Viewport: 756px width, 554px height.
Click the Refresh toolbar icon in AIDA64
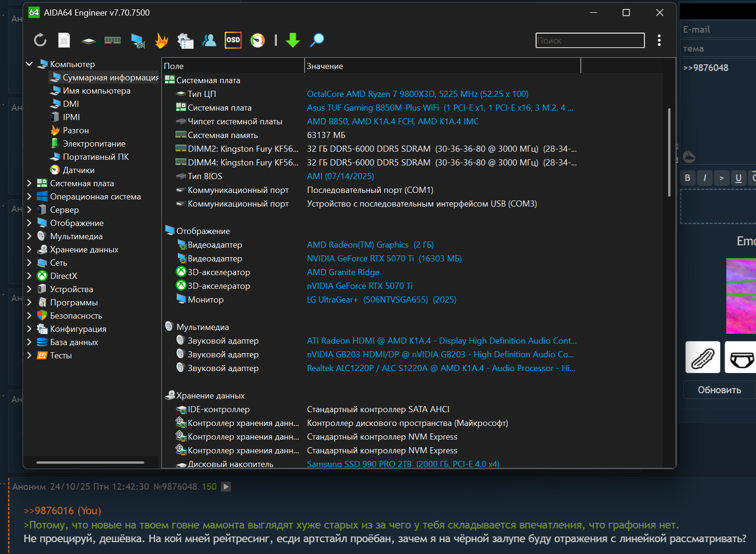[40, 40]
